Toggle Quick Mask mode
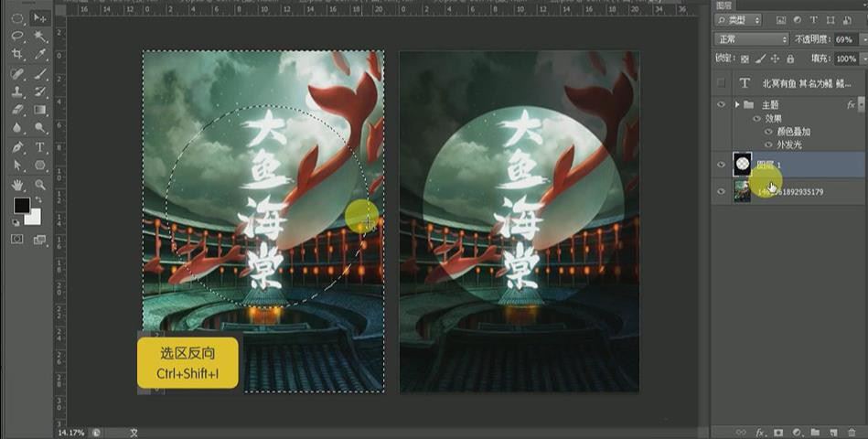Screen dimensions: 868x439 point(17,239)
